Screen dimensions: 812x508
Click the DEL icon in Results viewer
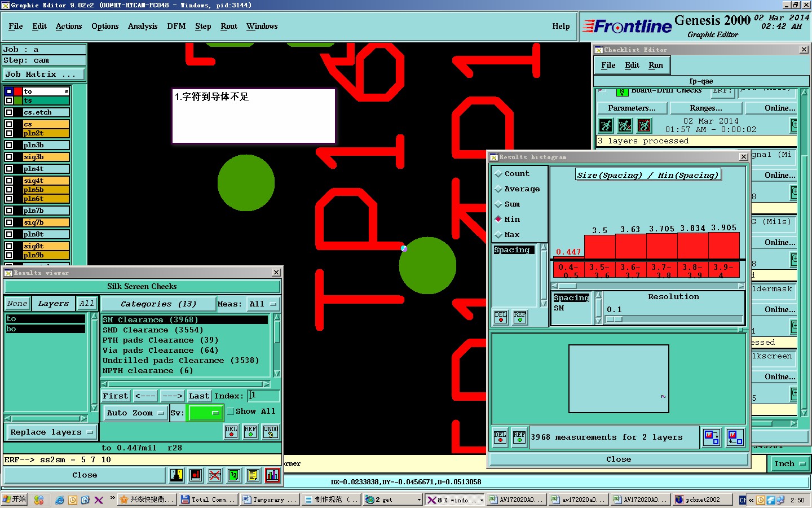231,432
